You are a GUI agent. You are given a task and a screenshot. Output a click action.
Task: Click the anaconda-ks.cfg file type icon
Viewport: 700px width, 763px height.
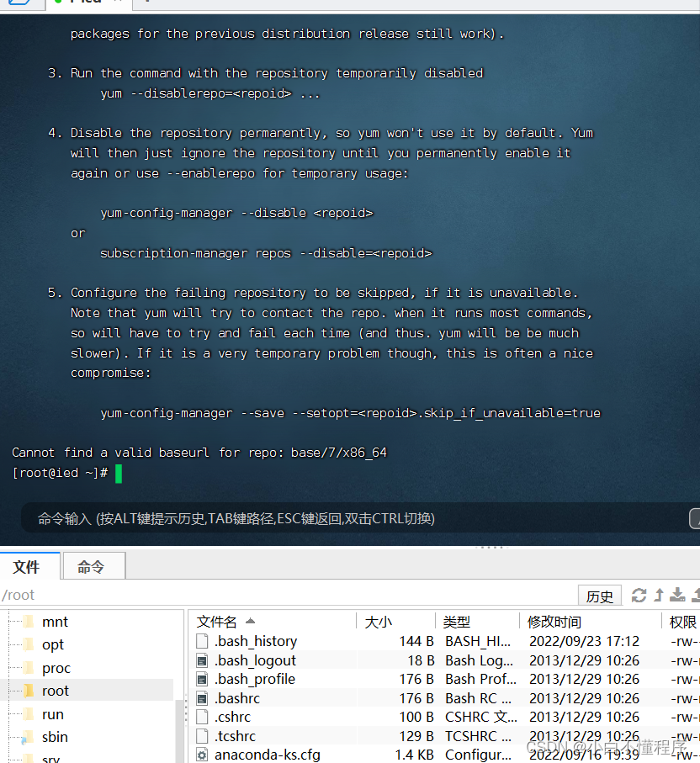pyautogui.click(x=201, y=754)
